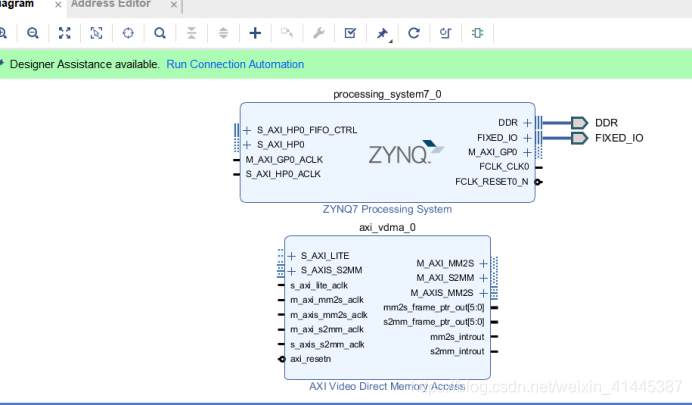Select the S_AXI_HP0_ACLK pin
Screen dimensions: 692x405
coord(283,174)
